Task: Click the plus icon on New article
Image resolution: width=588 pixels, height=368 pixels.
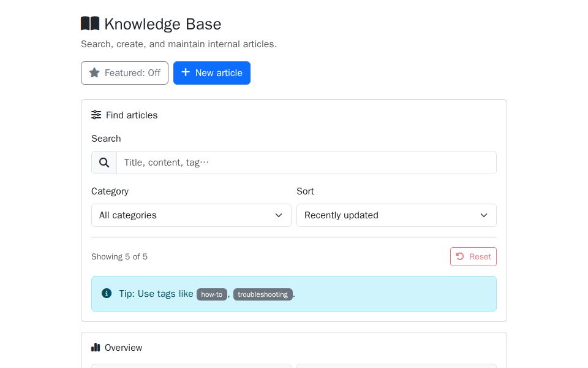Action: coord(186,72)
